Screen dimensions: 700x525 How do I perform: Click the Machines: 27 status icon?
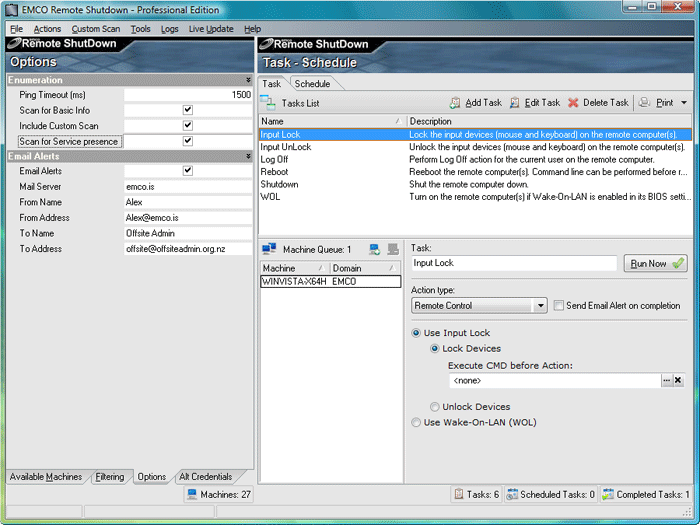click(x=192, y=494)
